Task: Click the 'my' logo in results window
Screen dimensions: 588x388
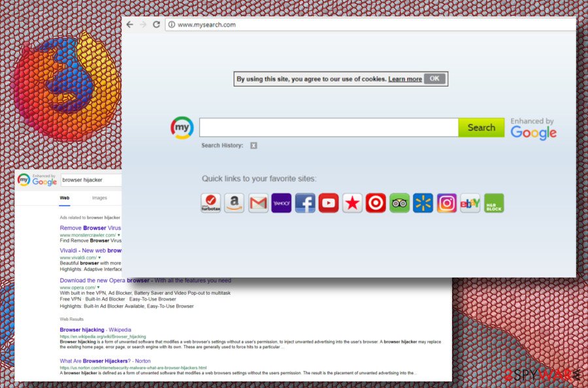Action: pos(24,180)
